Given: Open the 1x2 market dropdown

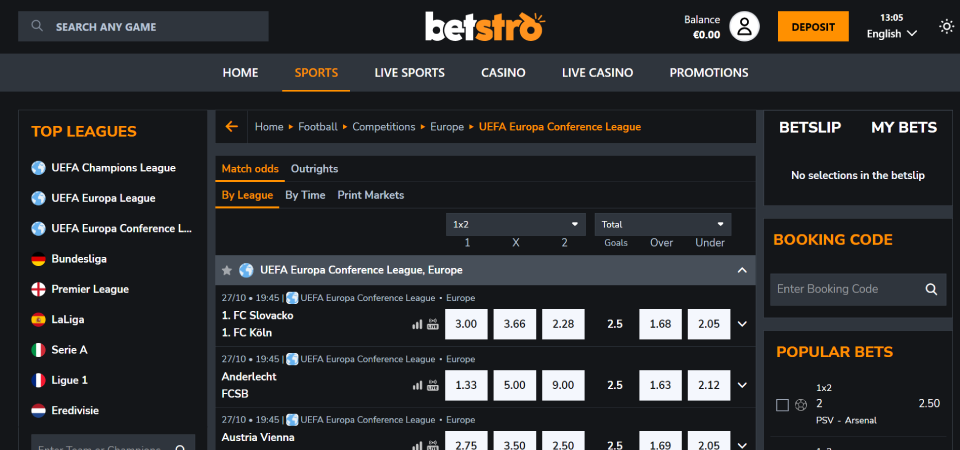Looking at the screenshot, I should coord(516,225).
